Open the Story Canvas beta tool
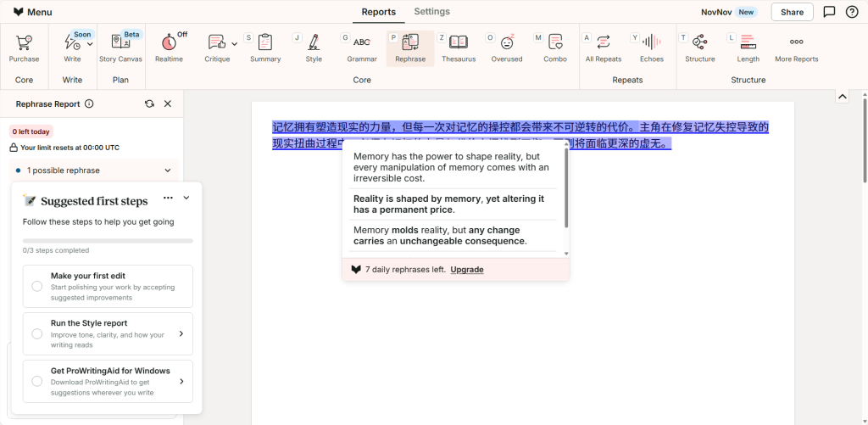 click(120, 48)
